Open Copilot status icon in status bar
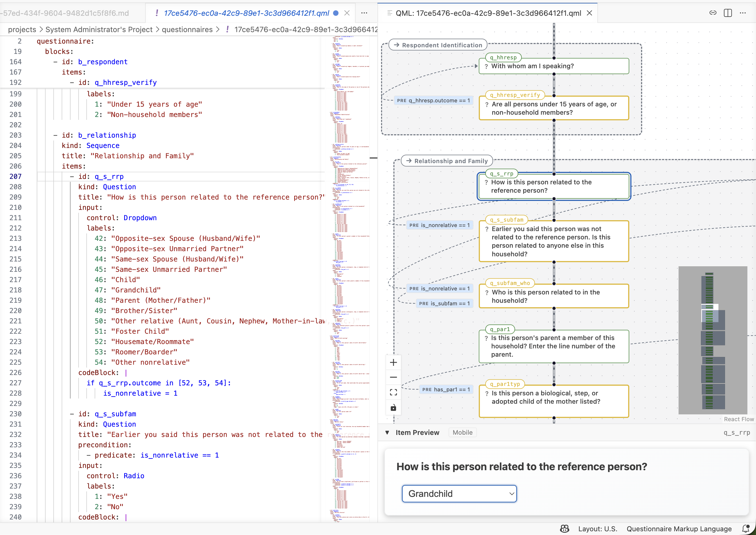Screen dimensions: 756x535 (564, 529)
